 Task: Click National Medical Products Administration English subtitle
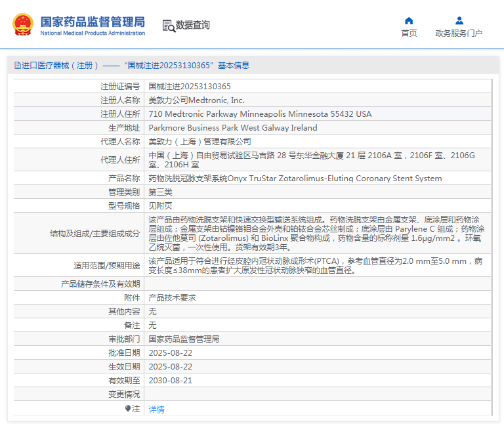tap(93, 33)
